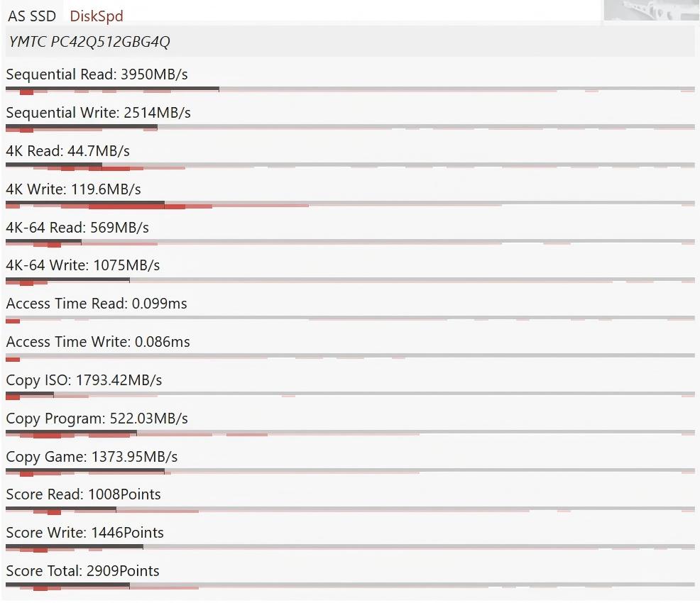The image size is (700, 603).
Task: Open the thumbnail image at top right
Action: click(x=652, y=10)
